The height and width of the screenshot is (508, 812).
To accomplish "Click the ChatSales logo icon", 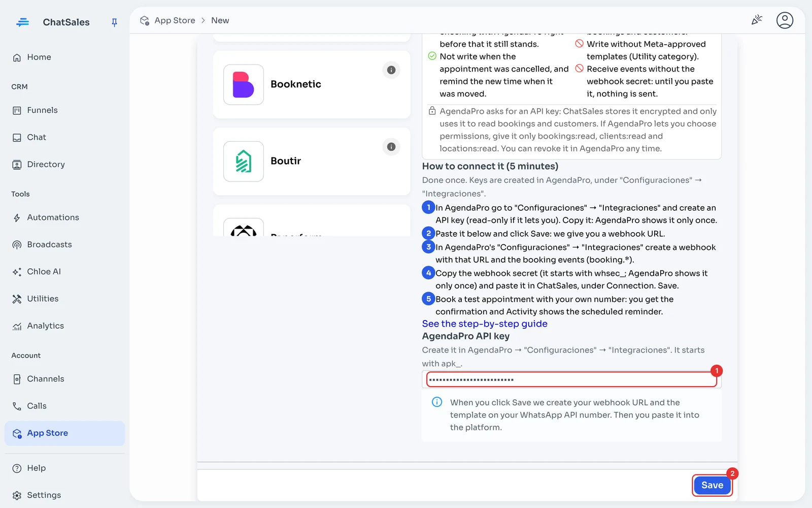I will (23, 22).
